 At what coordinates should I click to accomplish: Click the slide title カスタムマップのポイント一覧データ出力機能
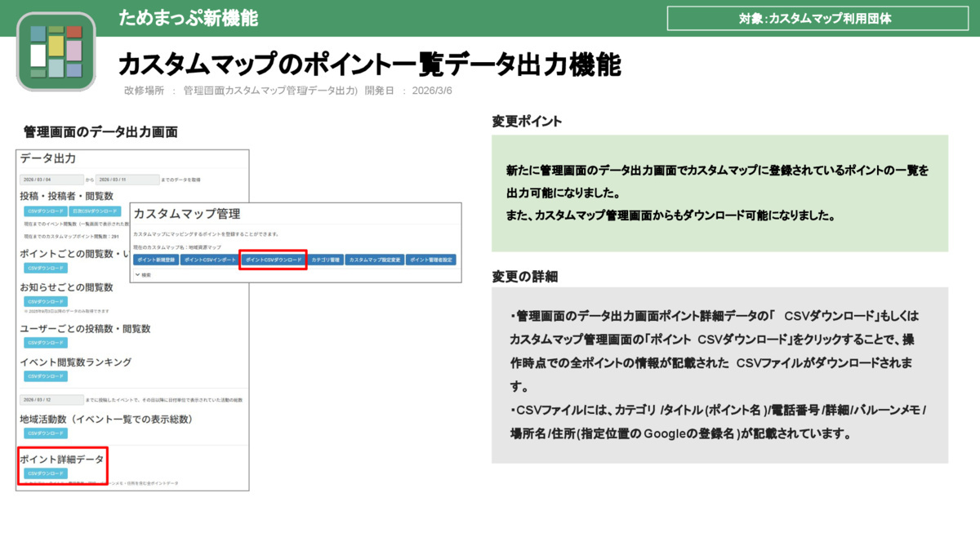pyautogui.click(x=369, y=64)
